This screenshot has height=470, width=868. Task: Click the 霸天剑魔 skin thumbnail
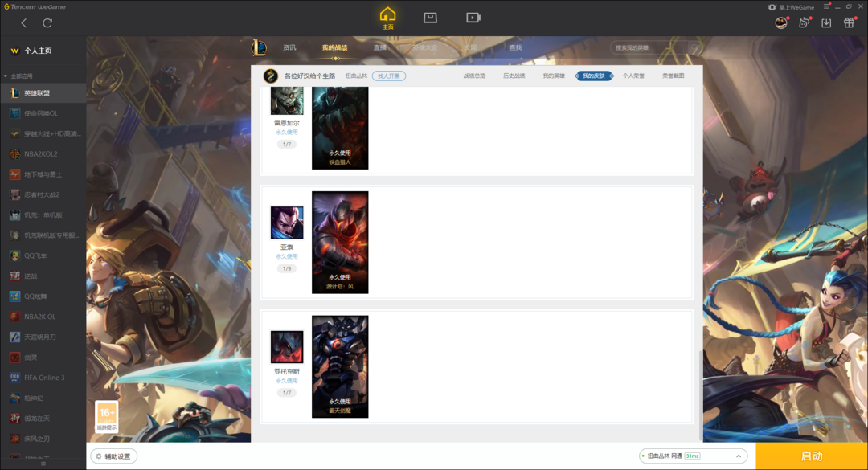[340, 366]
